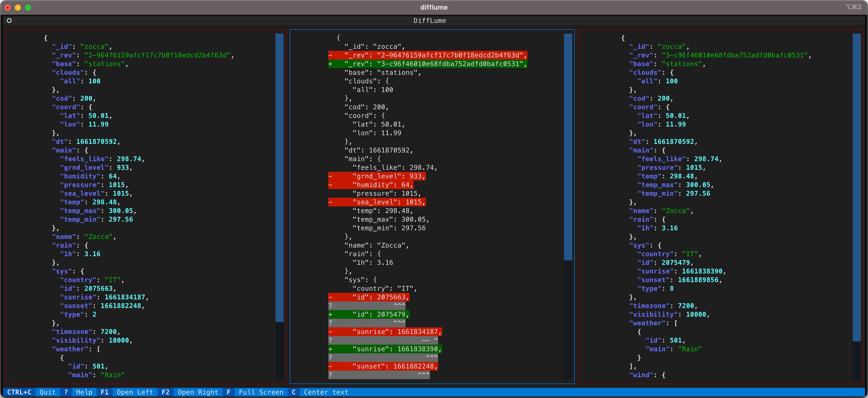Click the circle icon in the DiffLume header
The height and width of the screenshot is (398, 868).
coord(9,21)
